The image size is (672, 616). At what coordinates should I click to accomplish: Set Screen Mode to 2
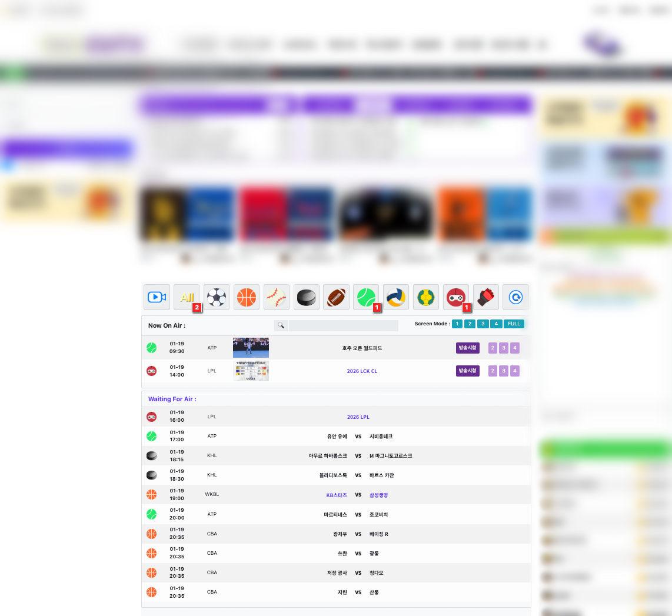[x=470, y=324]
